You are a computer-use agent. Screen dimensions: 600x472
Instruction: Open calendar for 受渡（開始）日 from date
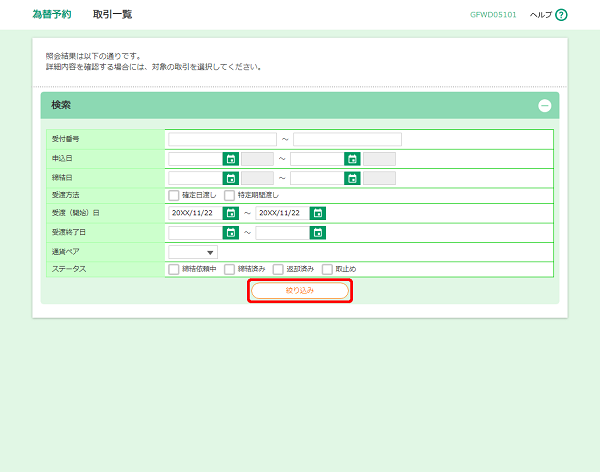(x=231, y=213)
